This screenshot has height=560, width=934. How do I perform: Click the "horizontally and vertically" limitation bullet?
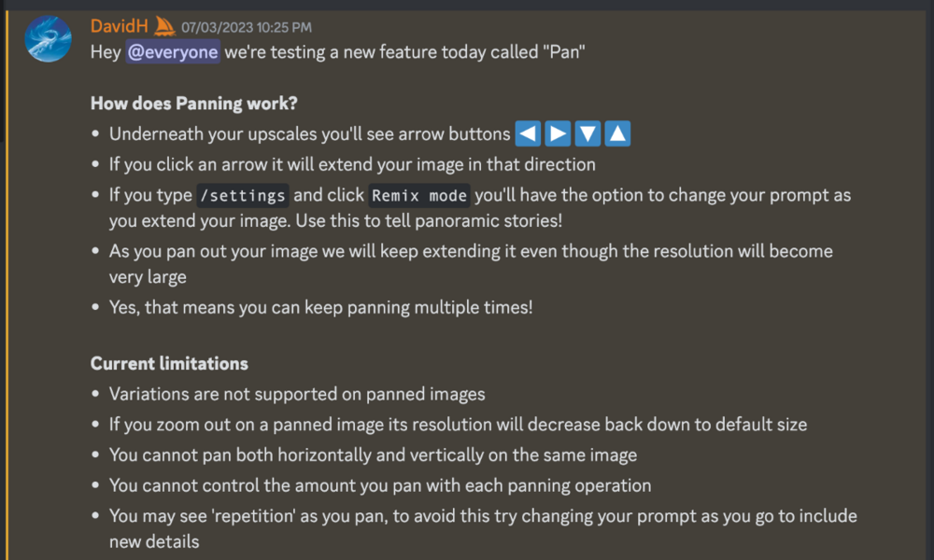tap(373, 455)
